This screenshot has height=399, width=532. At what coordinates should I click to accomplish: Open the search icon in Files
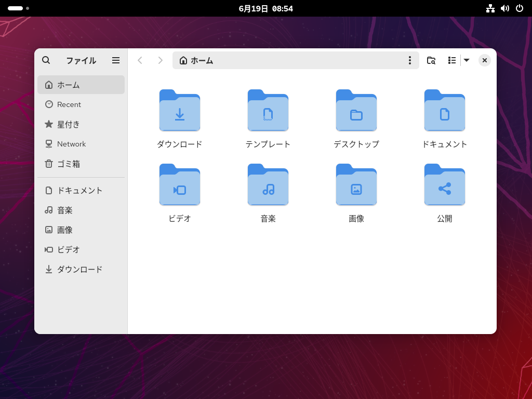pyautogui.click(x=46, y=60)
